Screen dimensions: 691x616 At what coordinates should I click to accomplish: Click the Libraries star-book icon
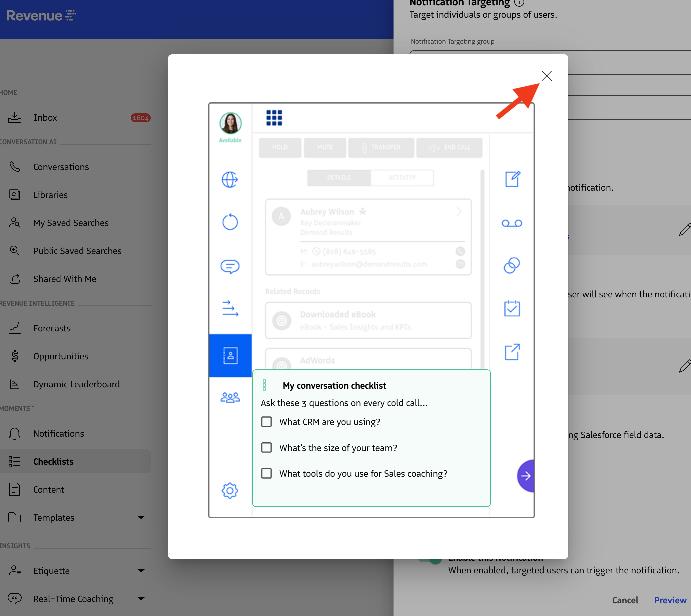[15, 195]
